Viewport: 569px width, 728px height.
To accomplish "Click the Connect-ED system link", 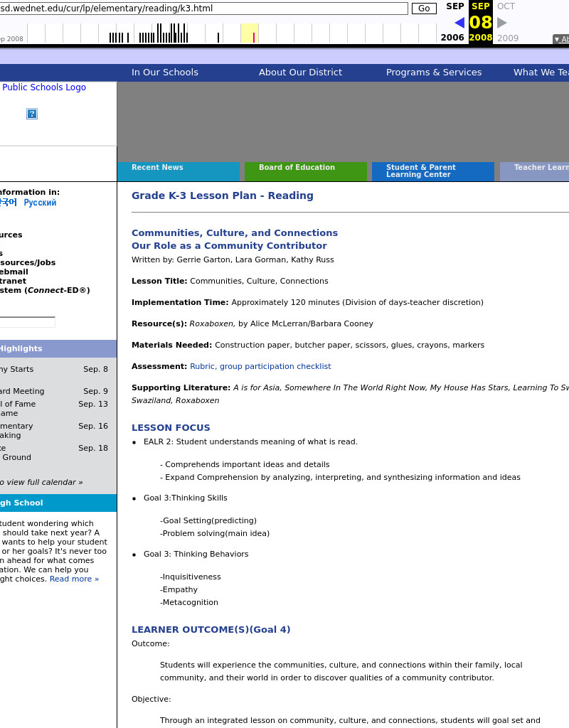I will click(x=45, y=290).
